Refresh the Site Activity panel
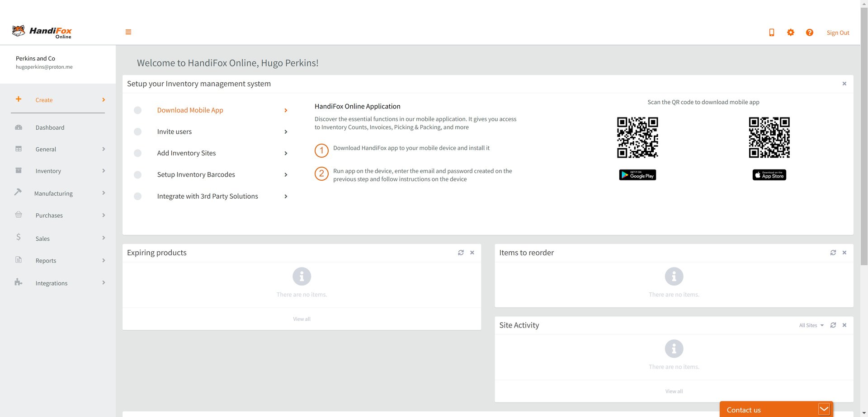The height and width of the screenshot is (417, 868). coord(833,325)
